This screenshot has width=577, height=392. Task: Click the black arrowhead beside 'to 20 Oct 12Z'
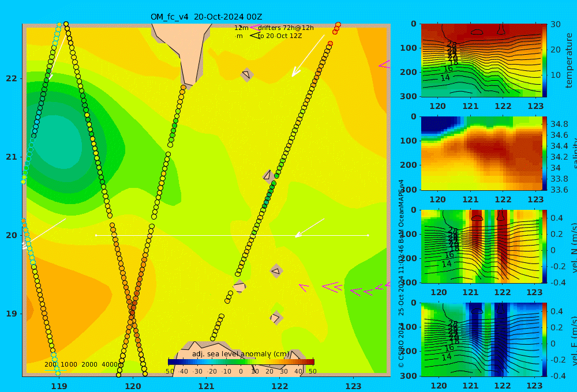(254, 36)
